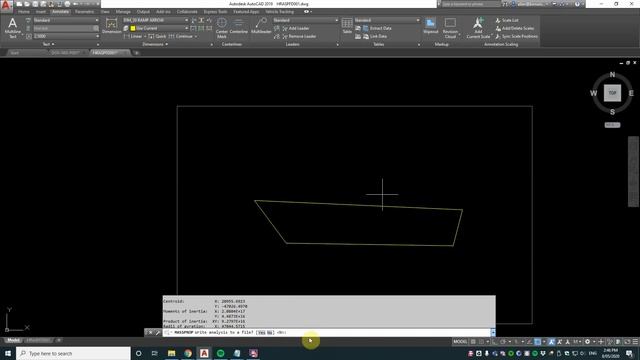Switch to the Parametric ribbon tab

pos(84,12)
